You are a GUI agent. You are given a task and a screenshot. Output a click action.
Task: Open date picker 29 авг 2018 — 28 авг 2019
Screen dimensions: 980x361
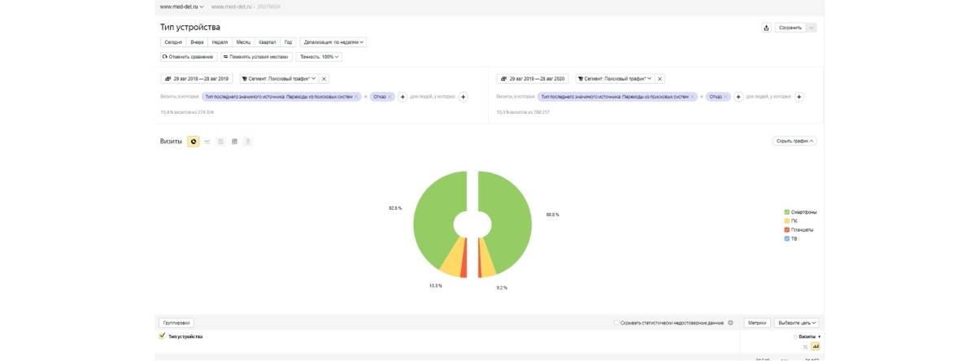click(x=196, y=79)
